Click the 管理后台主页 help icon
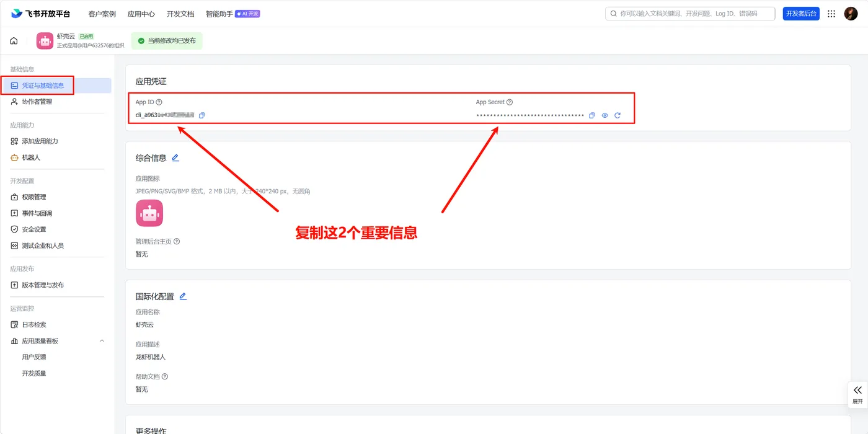The image size is (868, 434). pyautogui.click(x=177, y=241)
